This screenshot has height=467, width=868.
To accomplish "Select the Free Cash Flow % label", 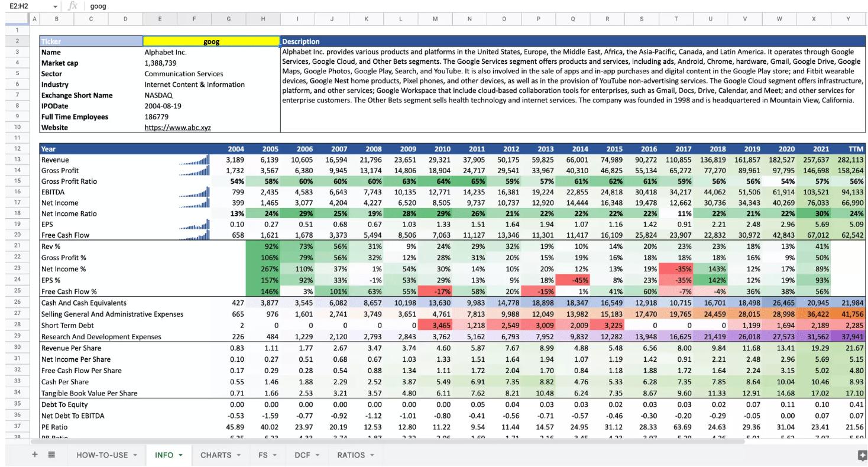I will (69, 291).
